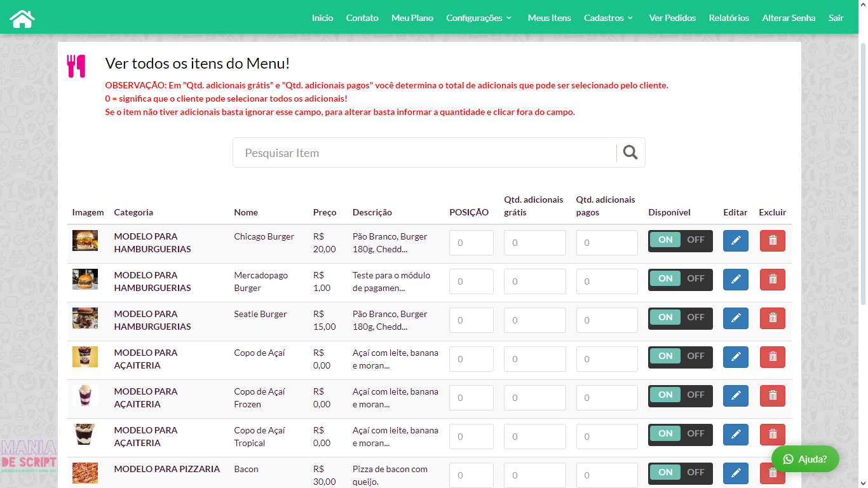Edit the Chicago Burger item
The height and width of the screenshot is (488, 868).
pyautogui.click(x=735, y=241)
